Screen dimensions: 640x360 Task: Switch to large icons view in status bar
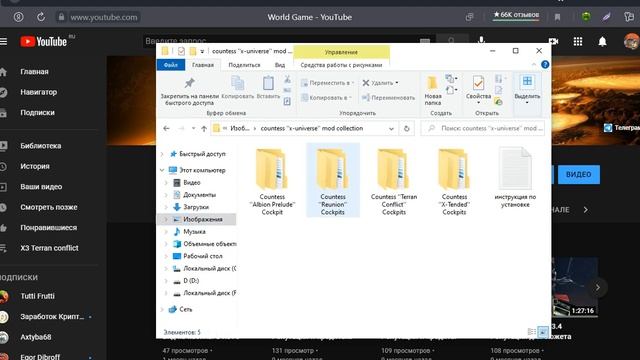(x=542, y=332)
